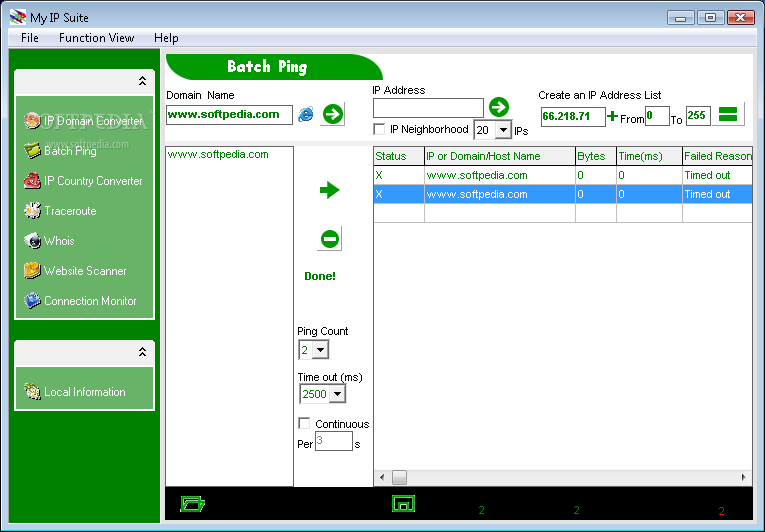
Task: Open the Time out (ms) dropdown
Action: pyautogui.click(x=337, y=393)
